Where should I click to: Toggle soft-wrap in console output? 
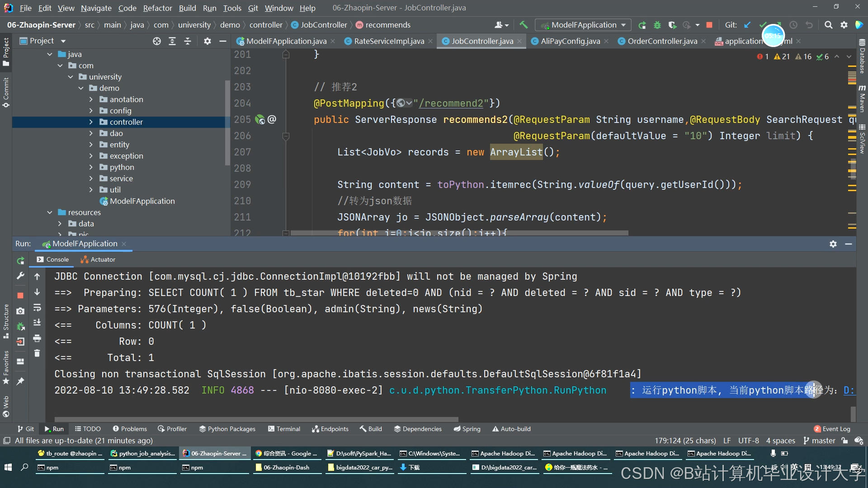coord(37,308)
